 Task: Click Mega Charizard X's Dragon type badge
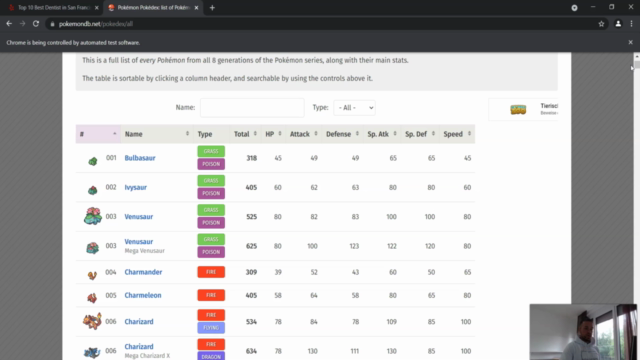(211, 356)
